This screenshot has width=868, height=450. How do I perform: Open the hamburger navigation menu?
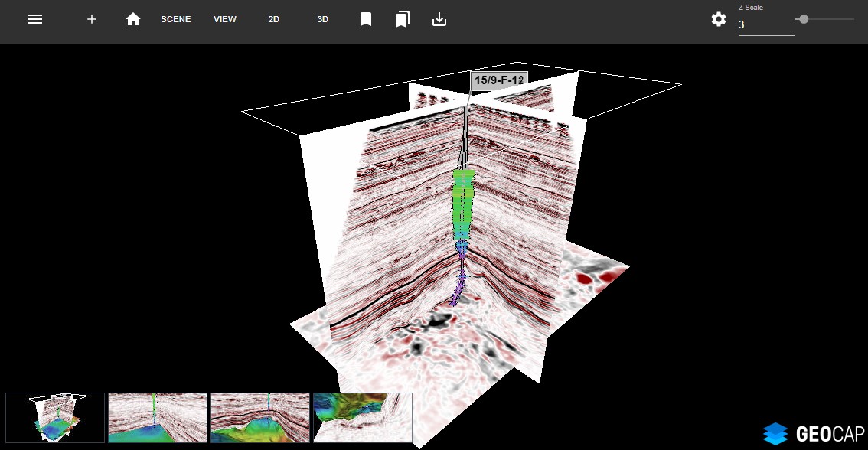coord(35,19)
